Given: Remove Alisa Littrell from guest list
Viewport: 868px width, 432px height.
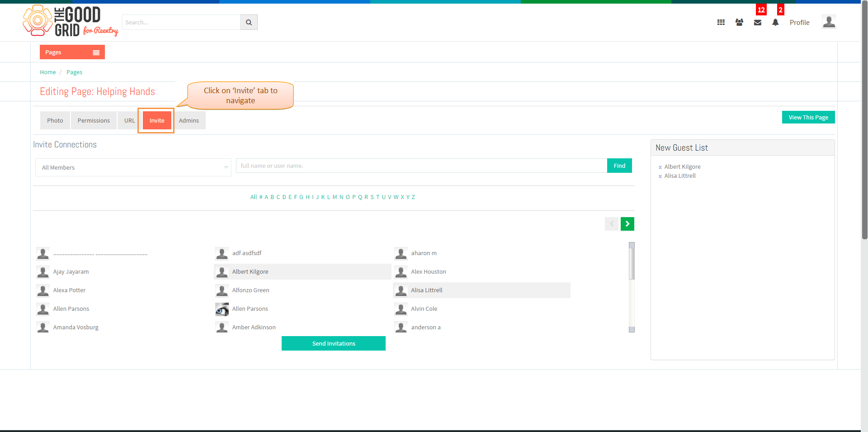Looking at the screenshot, I should 660,176.
